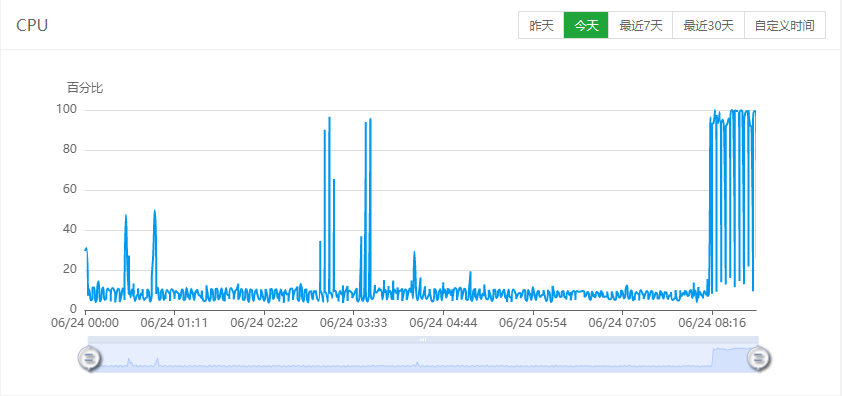Image resolution: width=842 pixels, height=396 pixels.
Task: Click the spike peak near 03:33
Action: tap(370, 119)
